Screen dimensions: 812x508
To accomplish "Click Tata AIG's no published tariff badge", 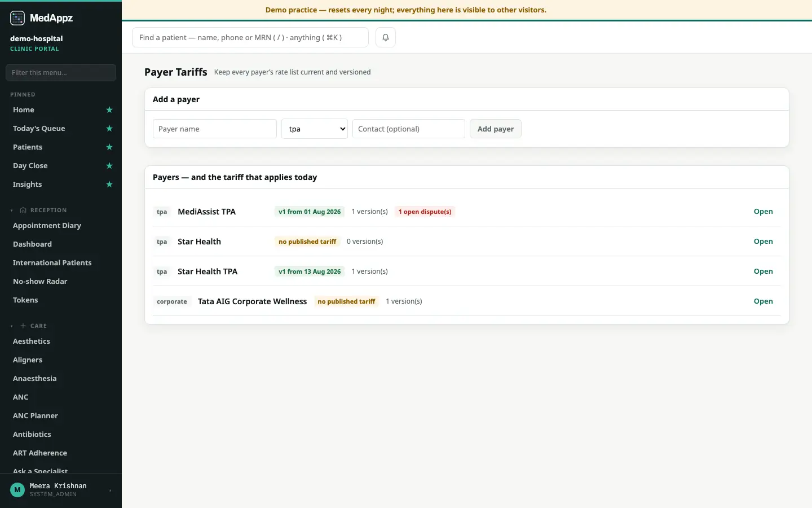I will point(346,301).
